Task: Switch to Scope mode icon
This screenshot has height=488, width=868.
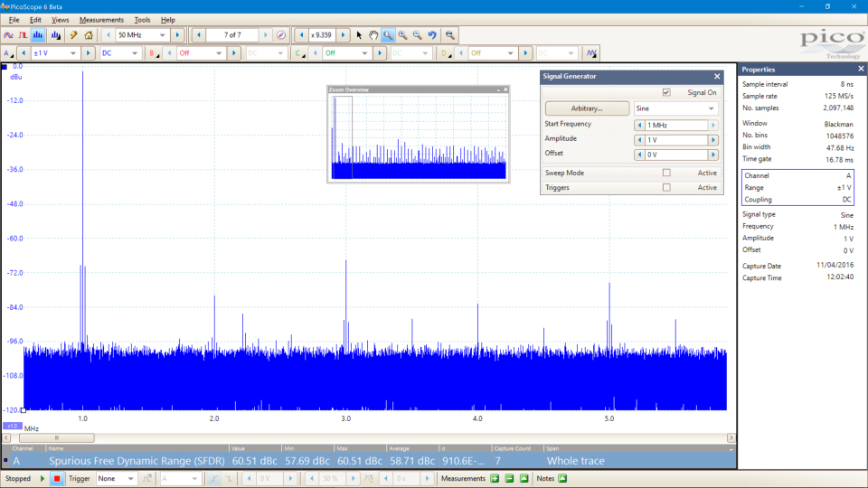Action: [9, 35]
